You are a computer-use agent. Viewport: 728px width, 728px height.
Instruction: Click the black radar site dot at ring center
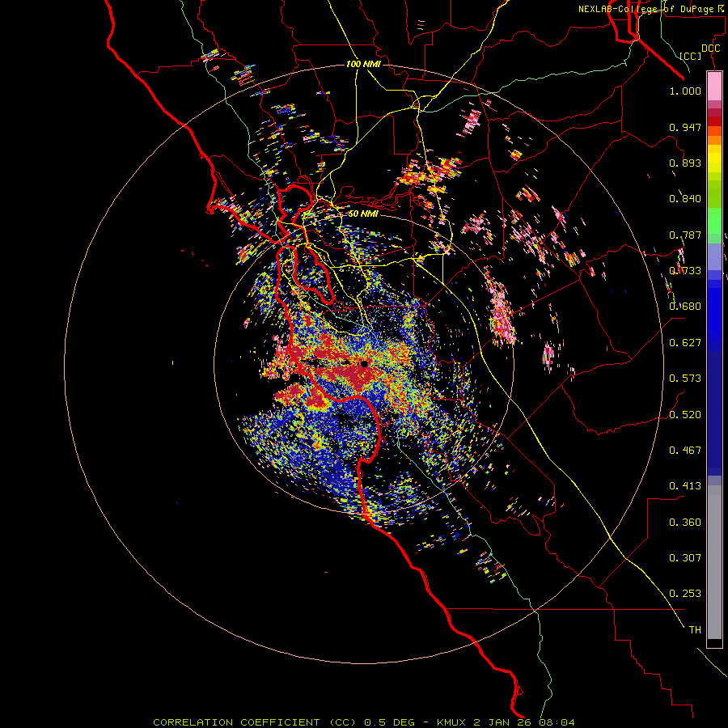coord(364,363)
